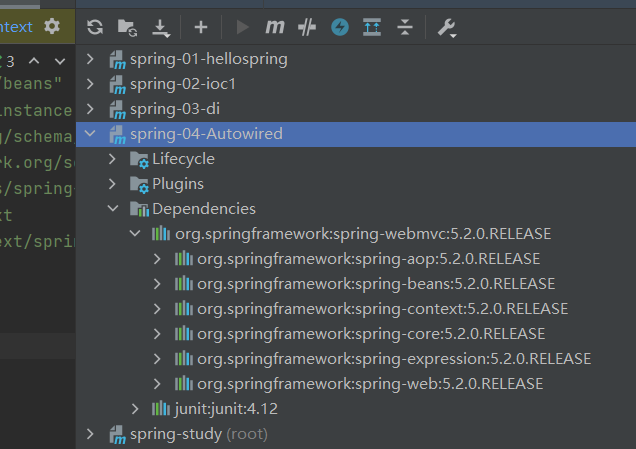
Task: Add Maven project with plus icon
Action: (201, 28)
